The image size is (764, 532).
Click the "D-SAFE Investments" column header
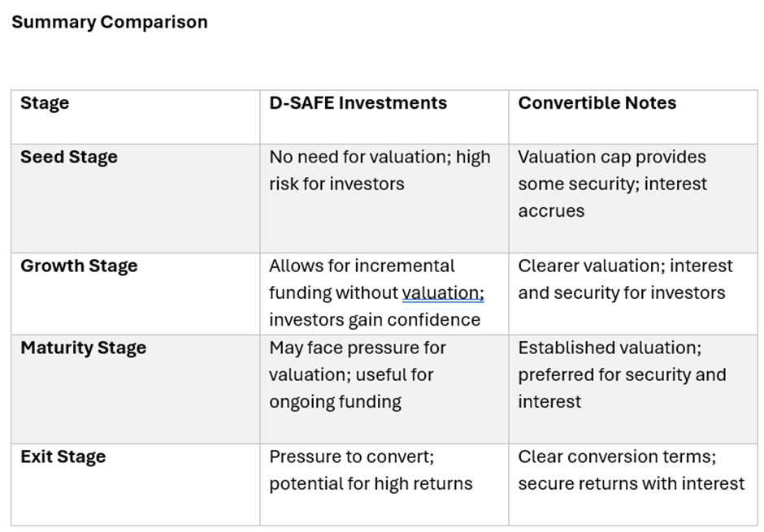(x=358, y=103)
